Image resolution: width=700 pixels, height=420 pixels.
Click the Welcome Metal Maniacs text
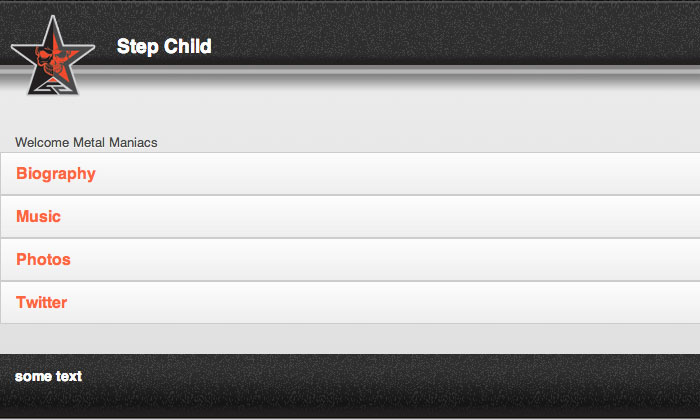86,143
